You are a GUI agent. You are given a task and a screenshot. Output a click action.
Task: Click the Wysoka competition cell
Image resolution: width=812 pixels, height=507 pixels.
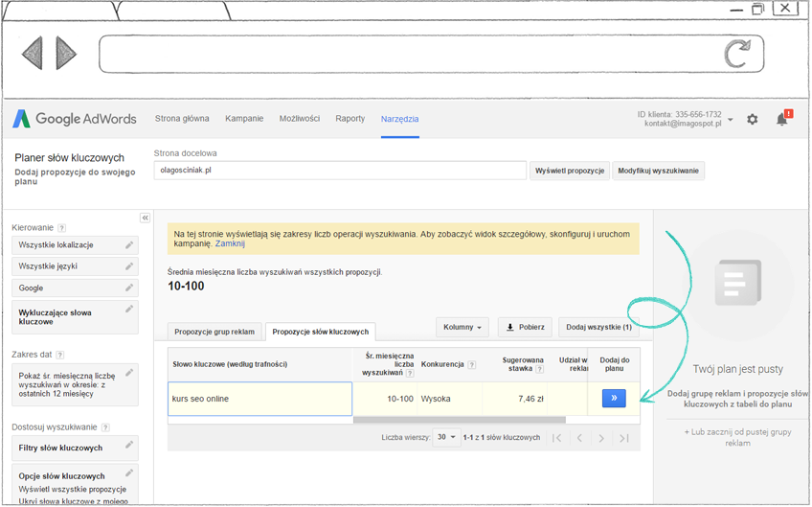click(449, 399)
